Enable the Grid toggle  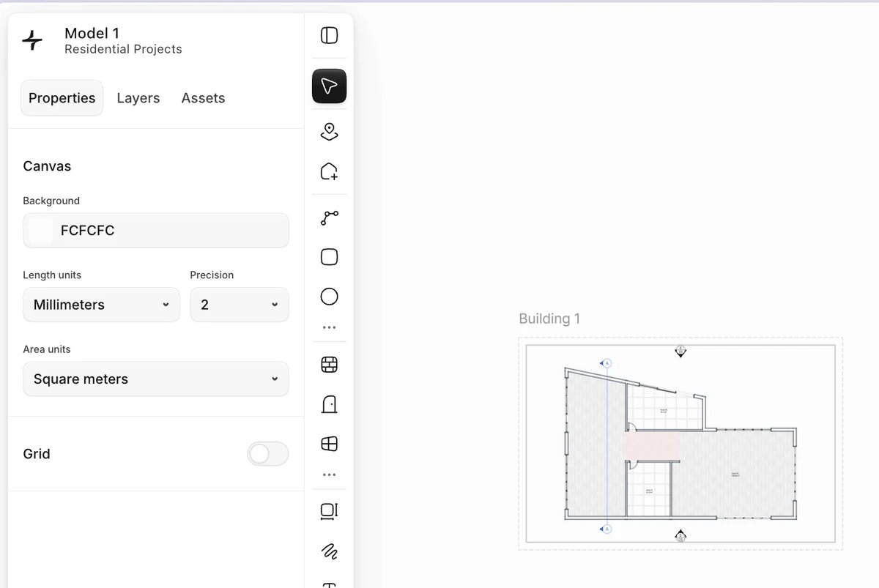point(268,454)
